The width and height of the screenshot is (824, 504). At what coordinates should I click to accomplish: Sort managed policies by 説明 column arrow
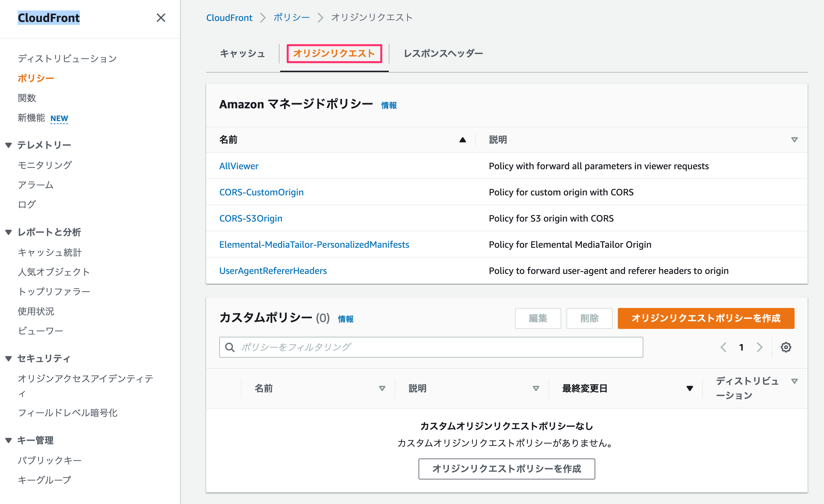coord(795,140)
